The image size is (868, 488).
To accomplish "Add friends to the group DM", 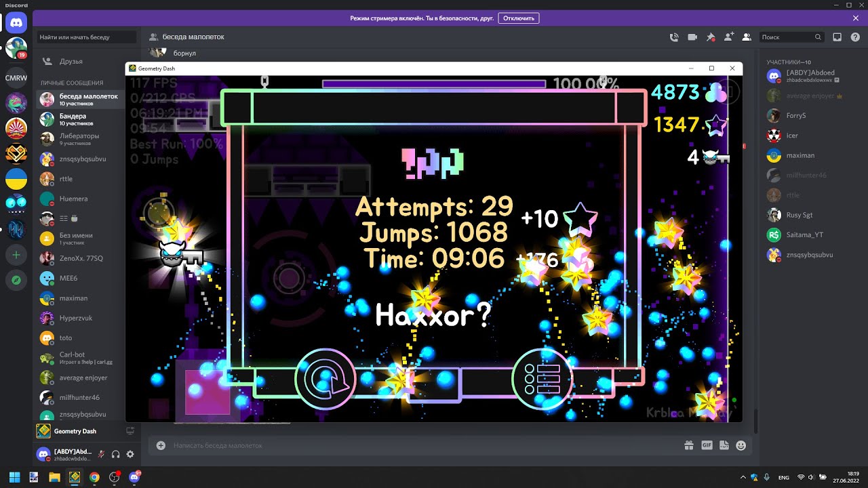I will tap(729, 37).
